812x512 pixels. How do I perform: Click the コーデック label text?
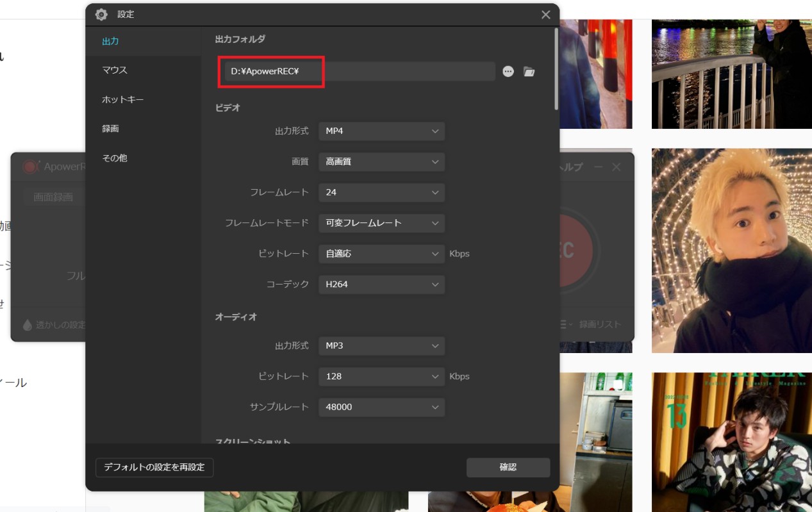[x=288, y=284]
